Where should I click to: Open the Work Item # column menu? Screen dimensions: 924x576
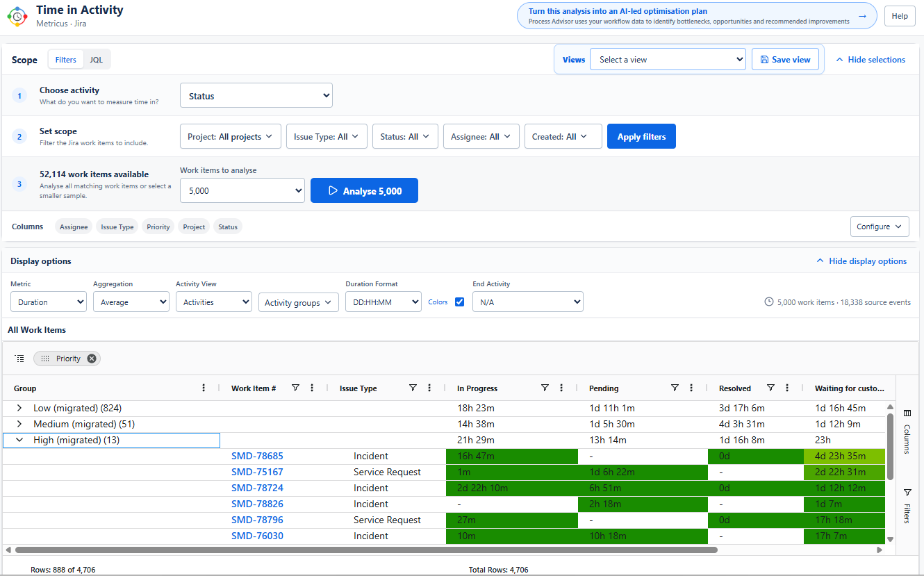pyautogui.click(x=312, y=388)
